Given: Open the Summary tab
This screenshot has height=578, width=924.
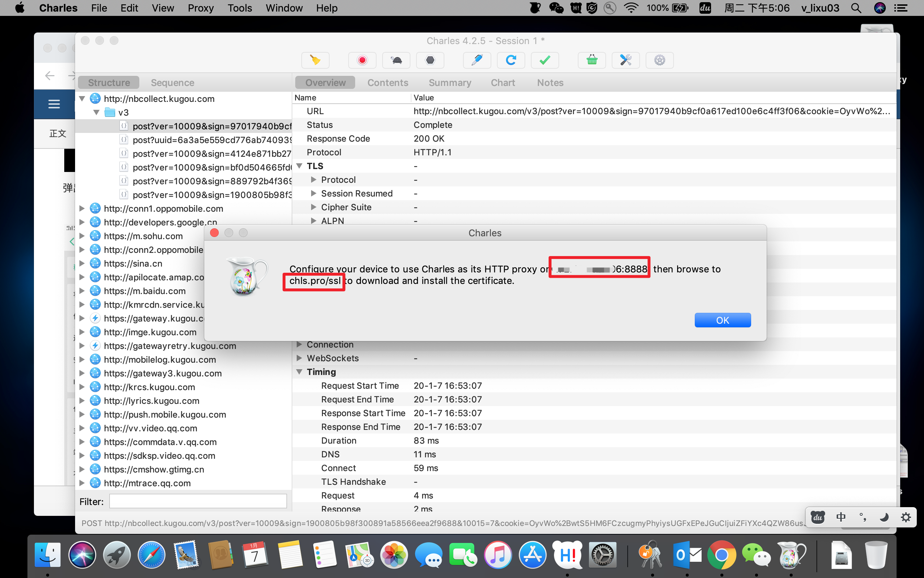Looking at the screenshot, I should pos(450,83).
